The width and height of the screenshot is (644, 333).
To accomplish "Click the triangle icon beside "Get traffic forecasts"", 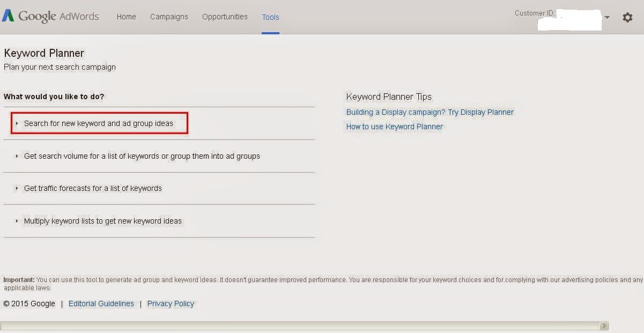I will (17, 188).
